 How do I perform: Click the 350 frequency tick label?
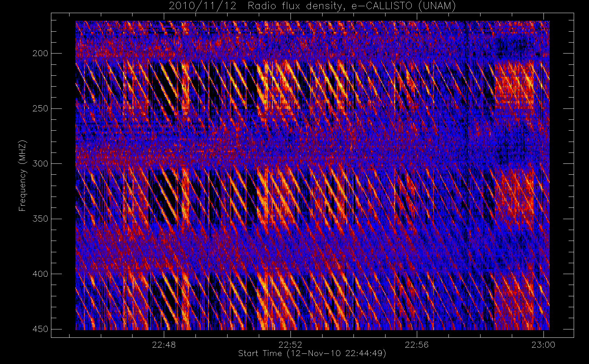point(40,219)
